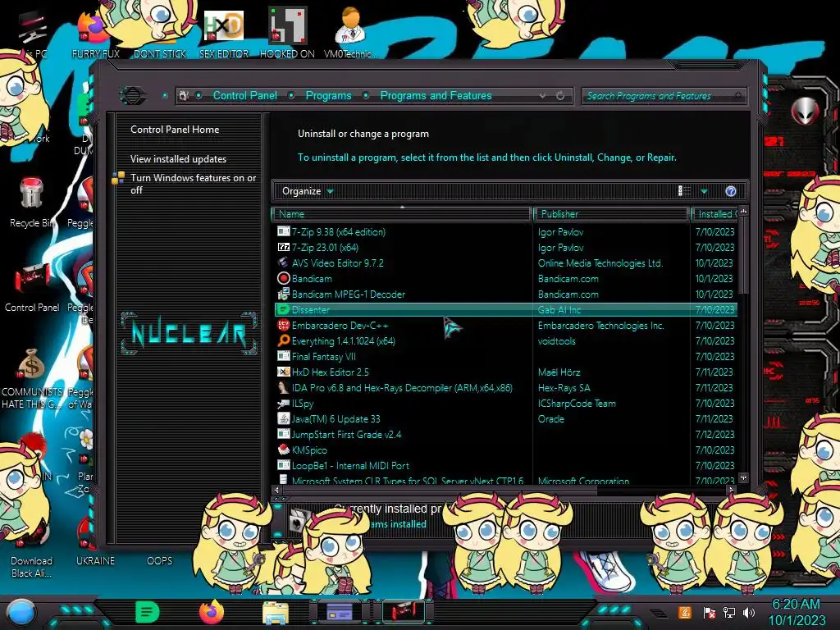Sort by the Publisher column header
The width and height of the screenshot is (840, 630).
610,214
